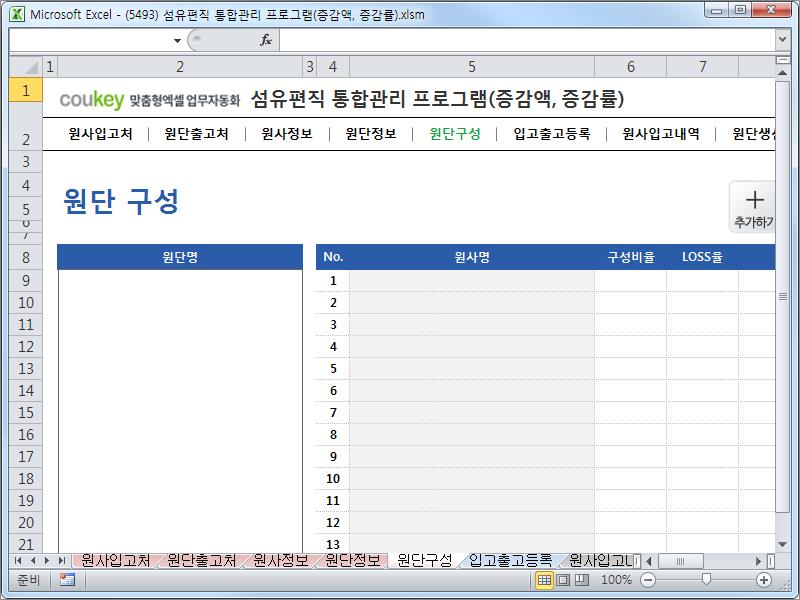Open the Name Box dropdown arrow
The width and height of the screenshot is (800, 600).
click(177, 40)
